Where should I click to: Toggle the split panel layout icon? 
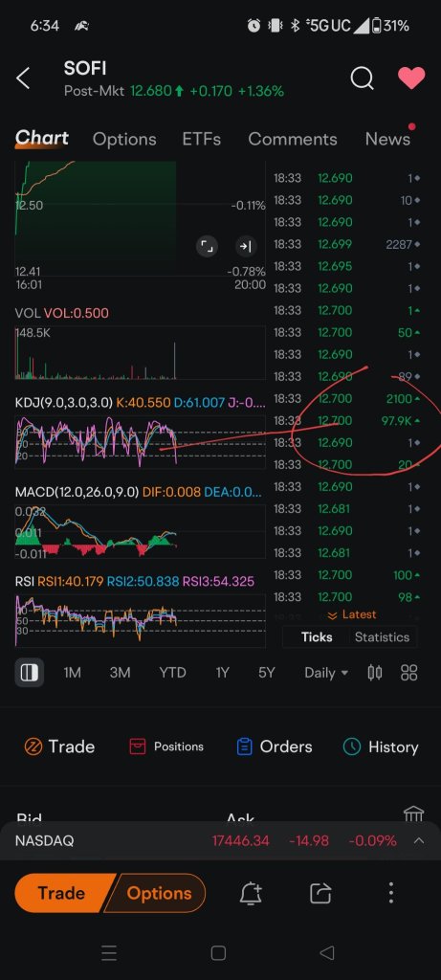coord(30,673)
